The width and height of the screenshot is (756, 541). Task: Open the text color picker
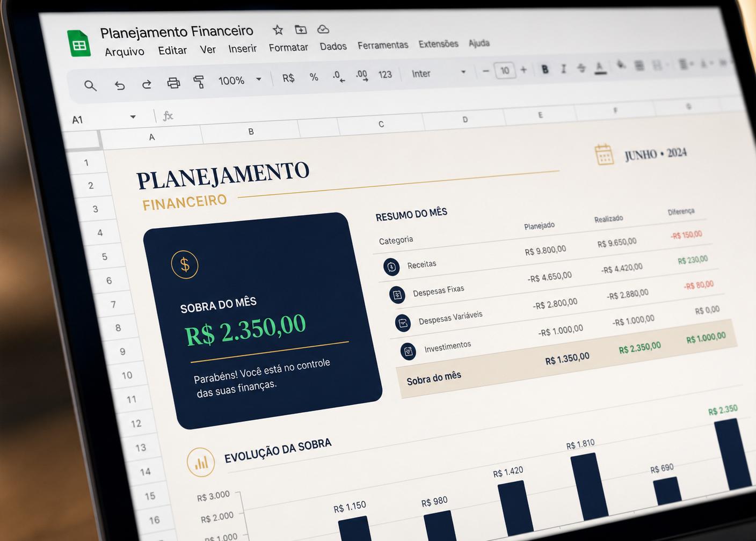tap(600, 67)
